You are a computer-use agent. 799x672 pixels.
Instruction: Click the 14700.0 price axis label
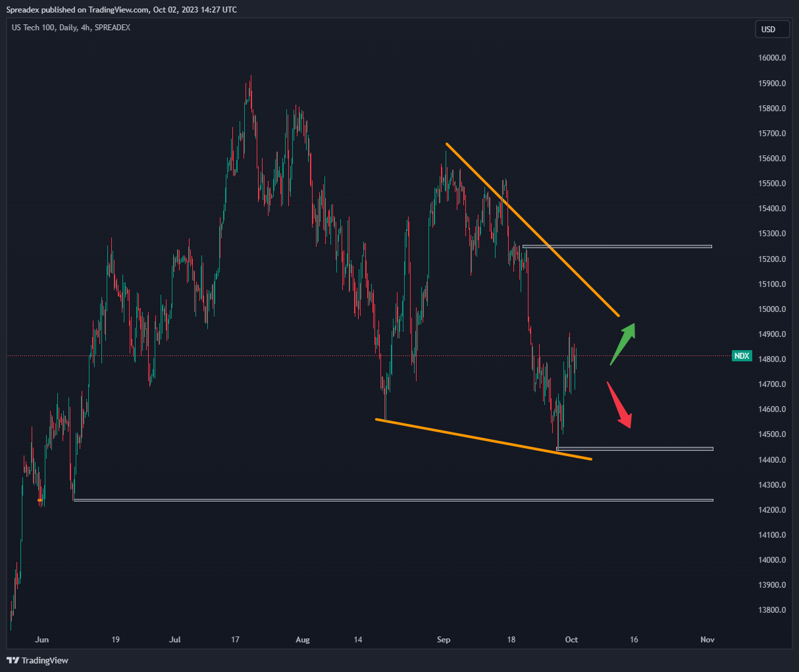click(x=772, y=384)
